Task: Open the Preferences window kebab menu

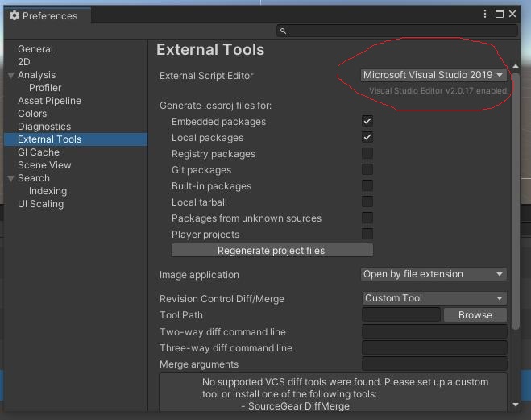Action: pos(485,14)
